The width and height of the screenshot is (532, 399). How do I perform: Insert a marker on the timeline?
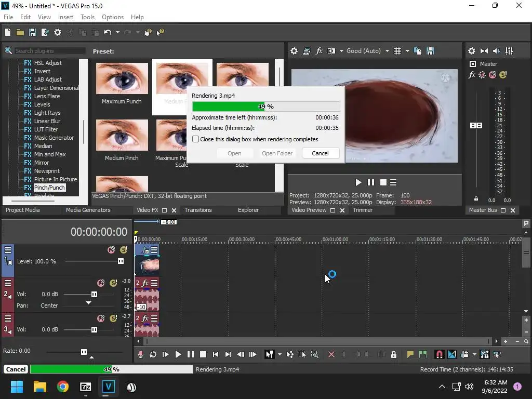click(410, 354)
